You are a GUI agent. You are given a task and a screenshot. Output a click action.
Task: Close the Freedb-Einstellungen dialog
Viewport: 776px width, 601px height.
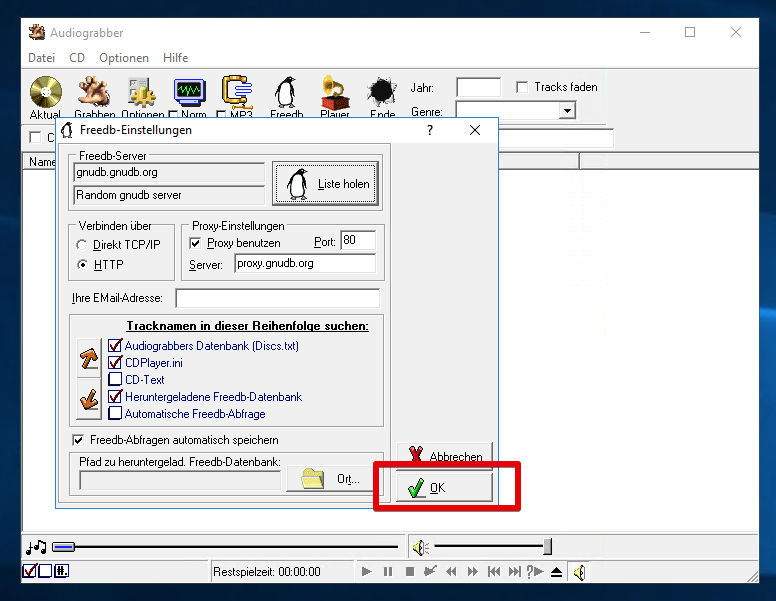tap(475, 130)
